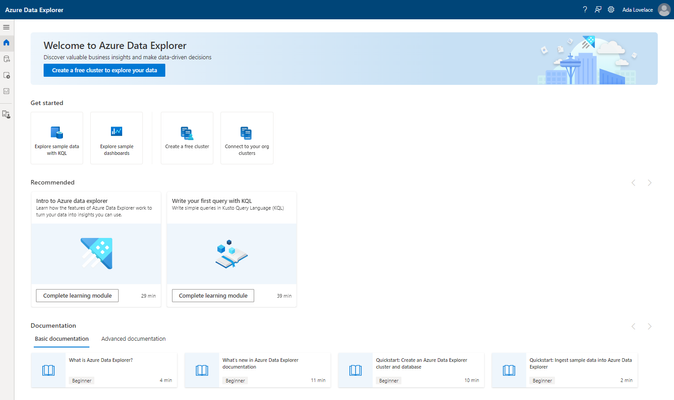
Task: Click book icon for Ingest sample data quickstart
Action: 509,370
